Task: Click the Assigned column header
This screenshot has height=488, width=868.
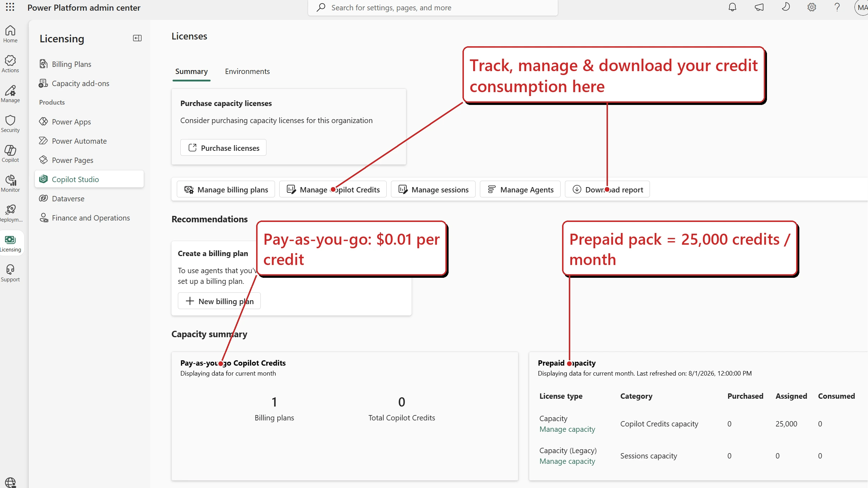Action: [x=791, y=396]
